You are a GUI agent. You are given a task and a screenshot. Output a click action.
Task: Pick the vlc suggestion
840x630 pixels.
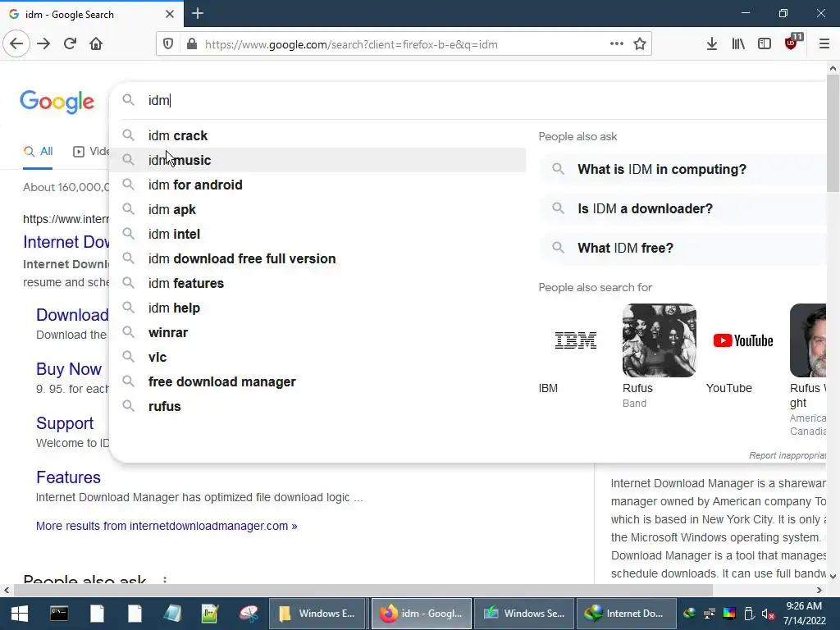(x=317, y=358)
